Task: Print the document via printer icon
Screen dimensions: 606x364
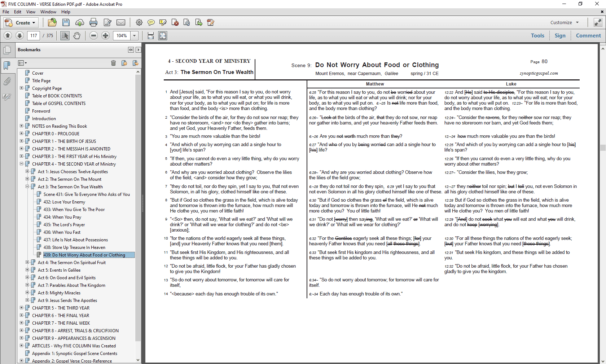Action: pos(93,22)
